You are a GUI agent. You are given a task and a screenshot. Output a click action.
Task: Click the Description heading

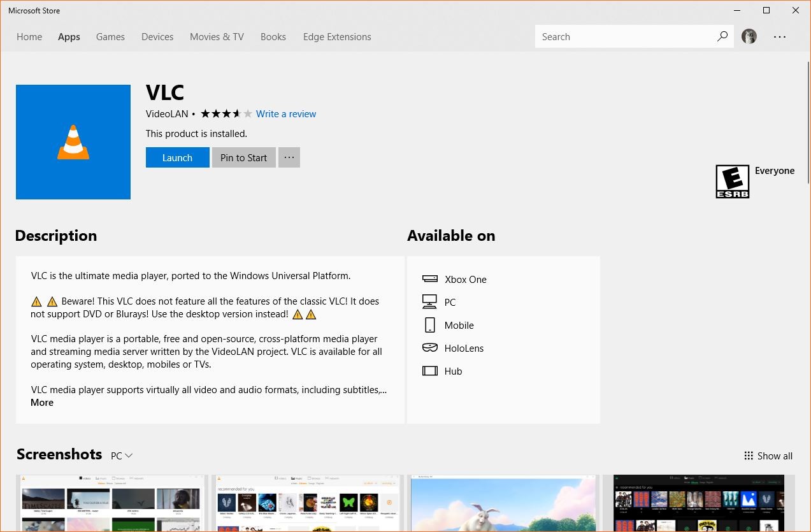(x=56, y=236)
